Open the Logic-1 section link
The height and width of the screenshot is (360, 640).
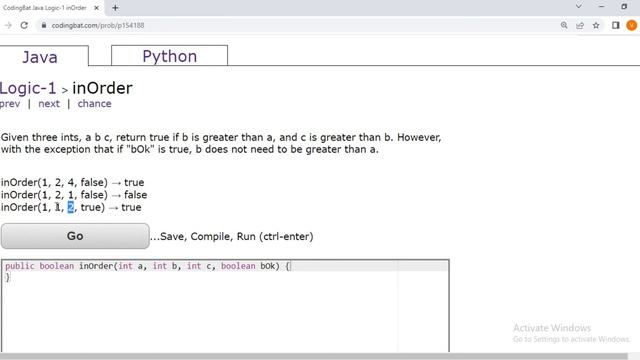[x=28, y=88]
